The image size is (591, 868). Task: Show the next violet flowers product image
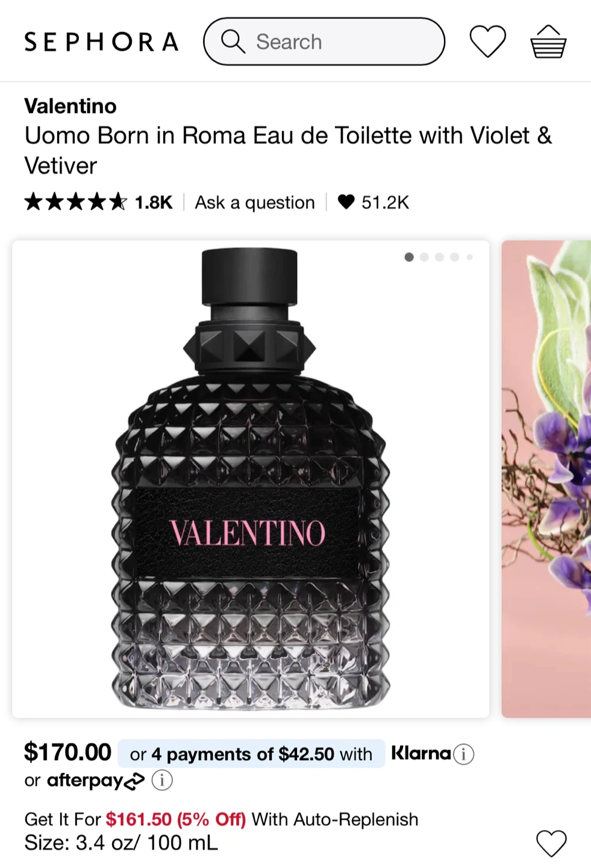point(546,479)
